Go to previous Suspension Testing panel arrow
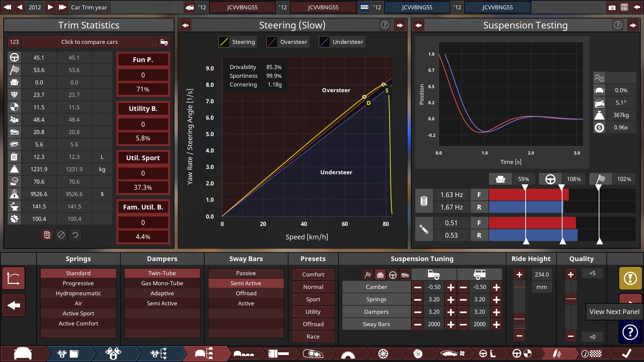 pos(418,25)
